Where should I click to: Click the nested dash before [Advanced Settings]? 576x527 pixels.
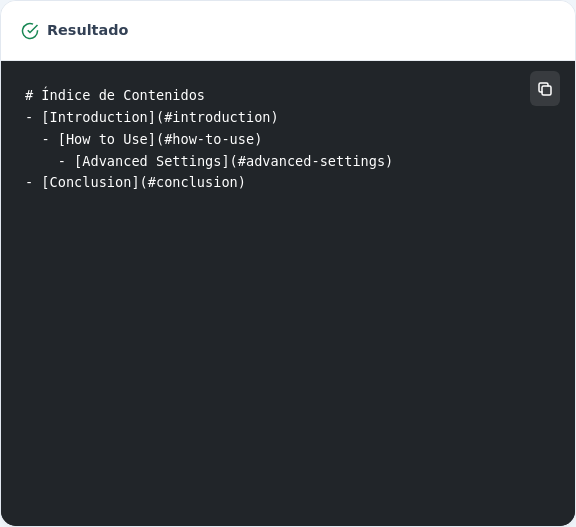tap(62, 162)
